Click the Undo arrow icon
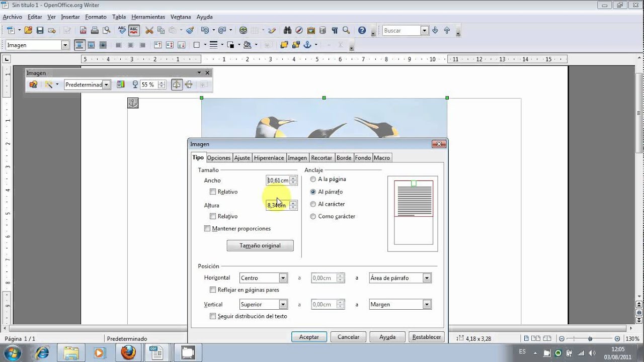 pos(204,31)
